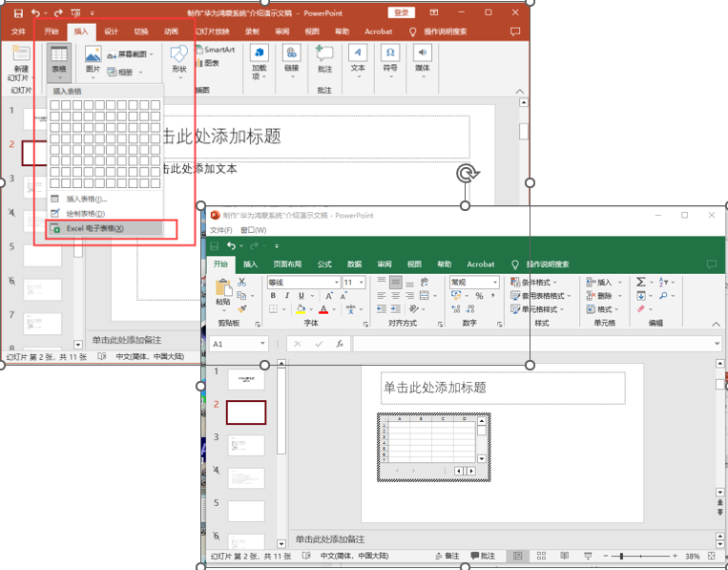Viewport: 728px width, 570px height.
Task: Select Excel 电子表格 from the table menu
Action: coord(95,229)
